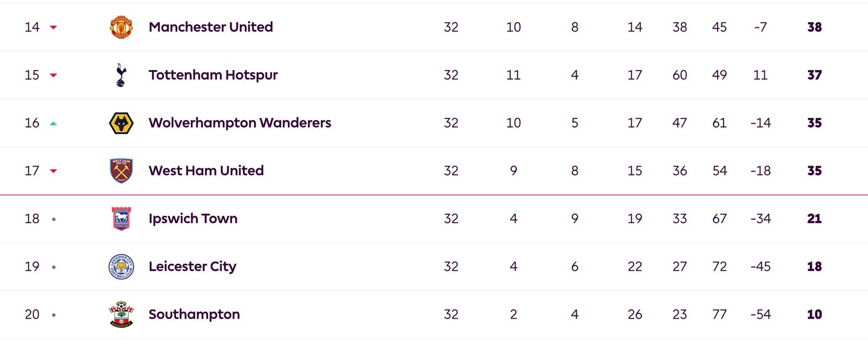Click the Tottenham Hotspur cockerel crest
Image resolution: width=868 pixels, height=342 pixels.
(x=121, y=75)
